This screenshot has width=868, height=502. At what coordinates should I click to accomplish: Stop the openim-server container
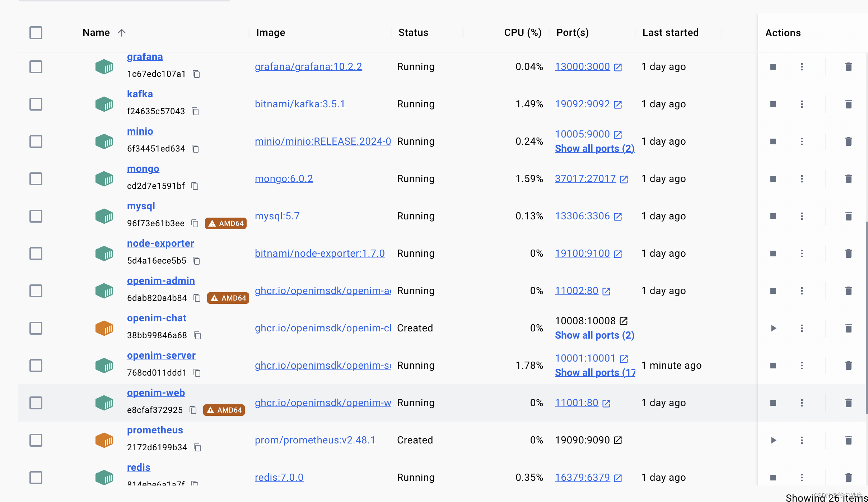(773, 366)
